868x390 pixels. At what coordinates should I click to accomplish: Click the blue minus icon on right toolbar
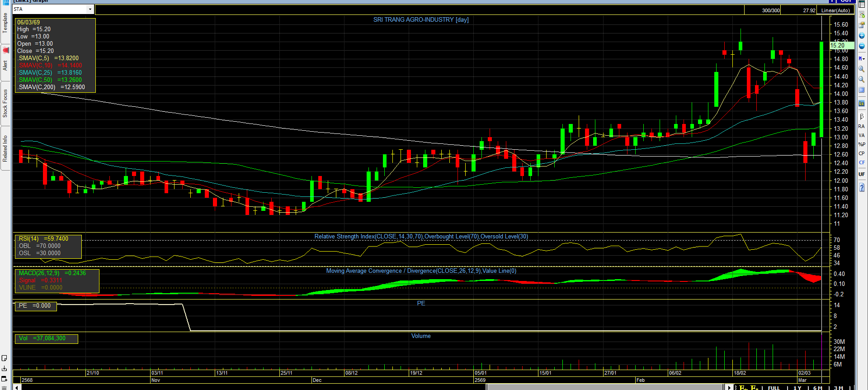pos(862,46)
